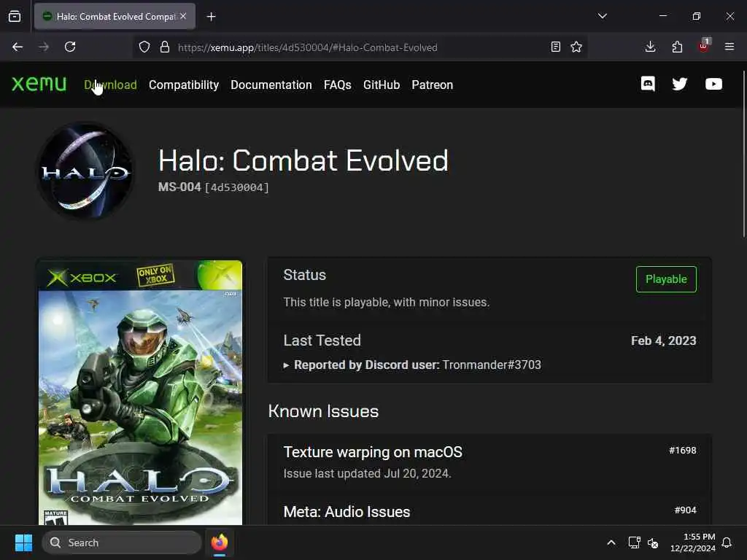Viewport: 747px width, 560px height.
Task: Open the Patreon nav link
Action: point(432,85)
